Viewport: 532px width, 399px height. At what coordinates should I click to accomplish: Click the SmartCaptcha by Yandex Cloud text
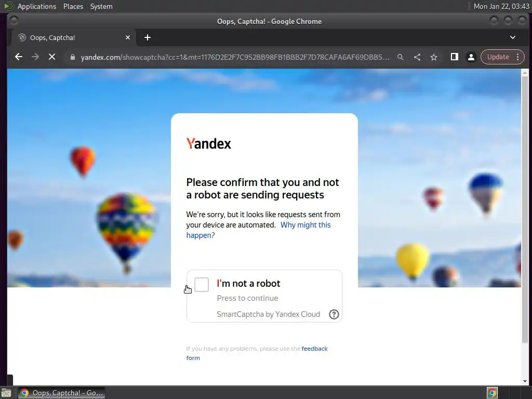click(269, 314)
